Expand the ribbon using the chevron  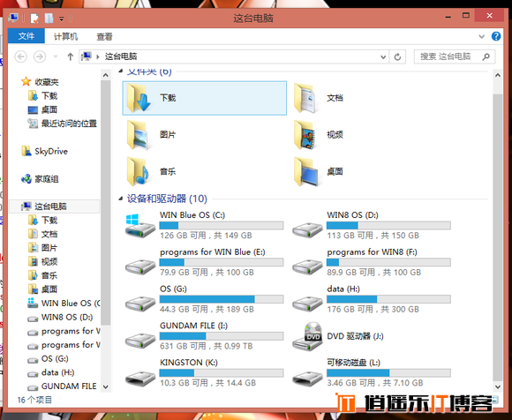[x=482, y=36]
